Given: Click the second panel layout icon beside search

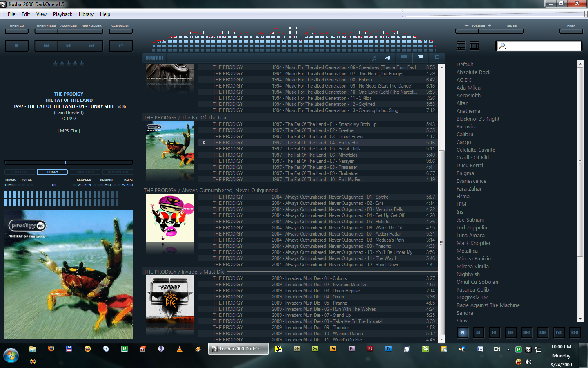Looking at the screenshot, I should 474,46.
